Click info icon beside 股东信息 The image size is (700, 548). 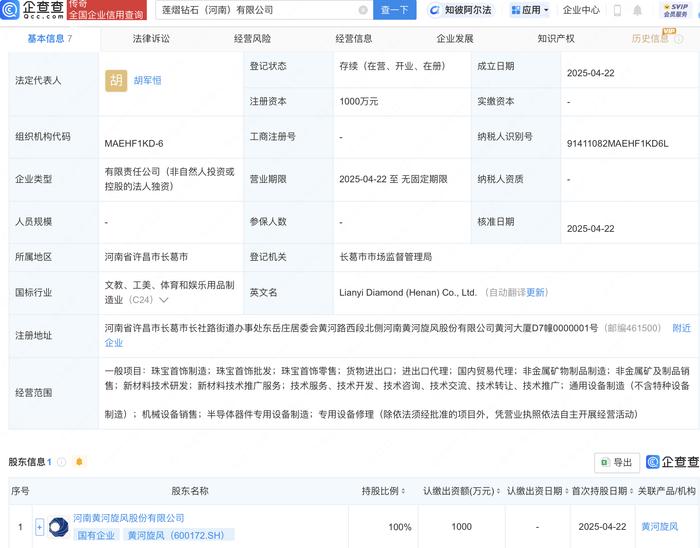click(62, 462)
